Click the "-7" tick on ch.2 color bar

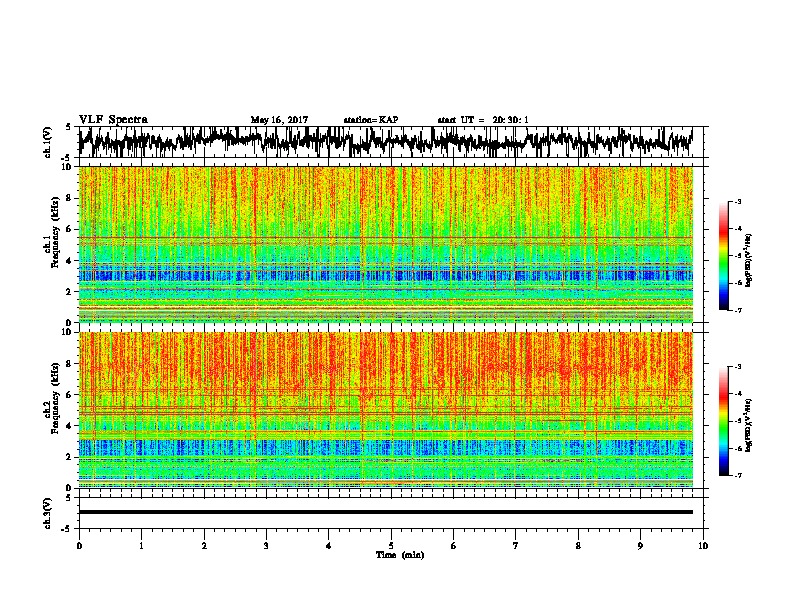(x=738, y=475)
